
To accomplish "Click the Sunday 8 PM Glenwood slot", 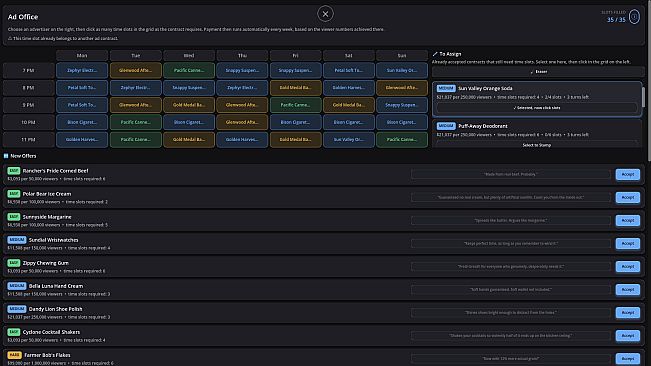I will click(402, 88).
